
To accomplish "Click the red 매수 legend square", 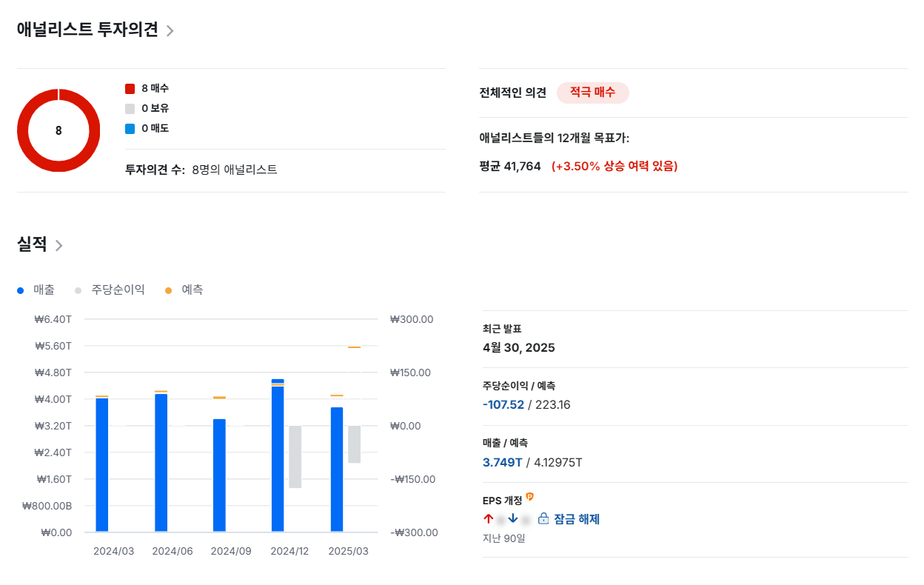I will click(130, 88).
